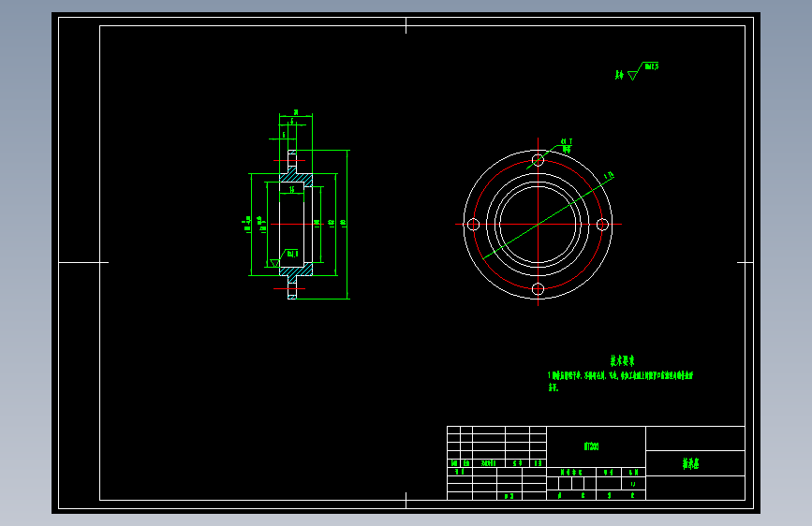Click the diameter text at diagonal dimension's end
The height and width of the screenshot is (526, 812).
point(609,176)
